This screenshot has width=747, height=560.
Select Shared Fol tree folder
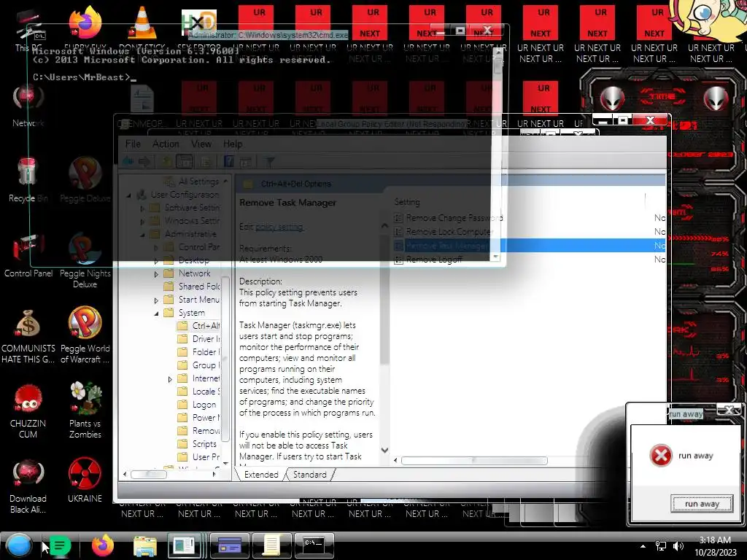point(192,287)
